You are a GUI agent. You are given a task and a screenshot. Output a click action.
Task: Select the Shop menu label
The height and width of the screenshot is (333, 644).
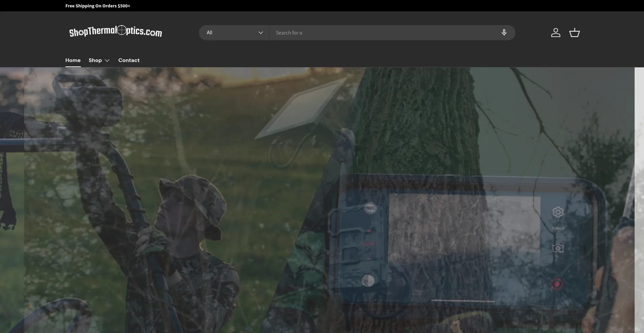tap(95, 60)
